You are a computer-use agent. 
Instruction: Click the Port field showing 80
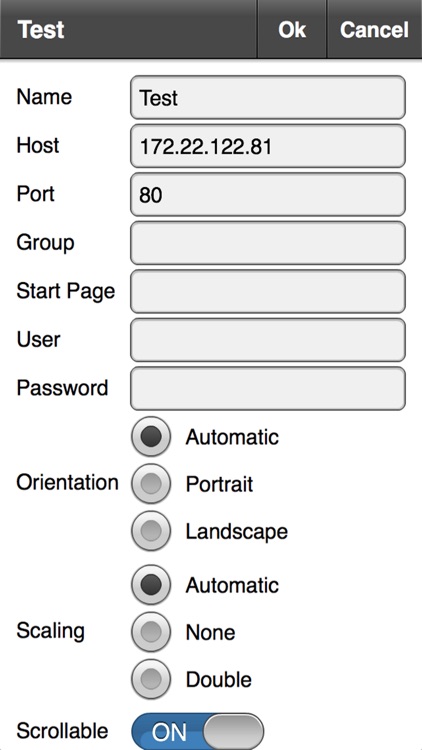pyautogui.click(x=268, y=194)
